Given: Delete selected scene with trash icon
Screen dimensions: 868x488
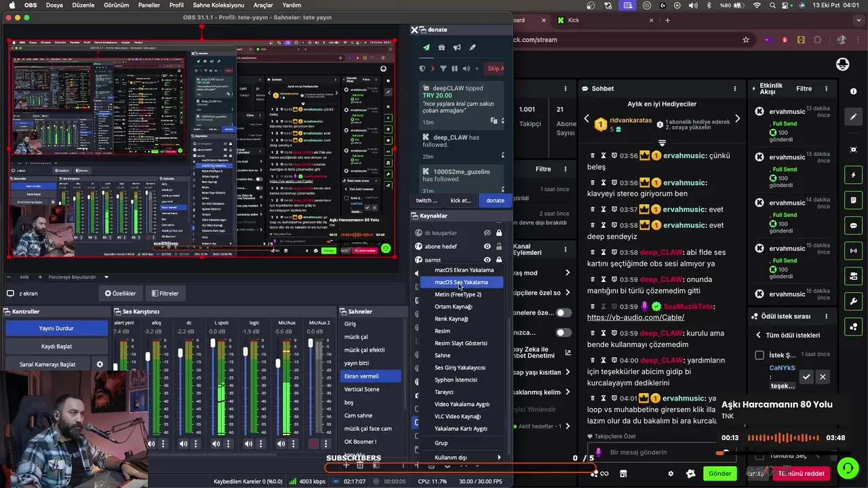Looking at the screenshot, I should tap(360, 466).
